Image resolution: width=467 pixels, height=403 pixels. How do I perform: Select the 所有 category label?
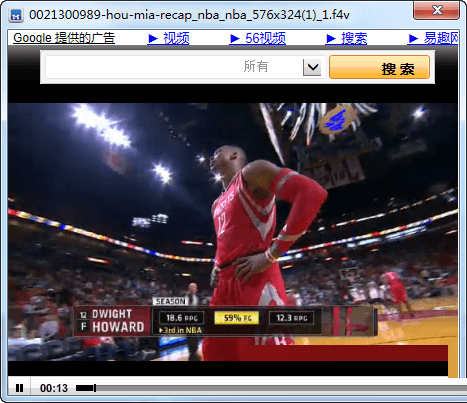256,66
